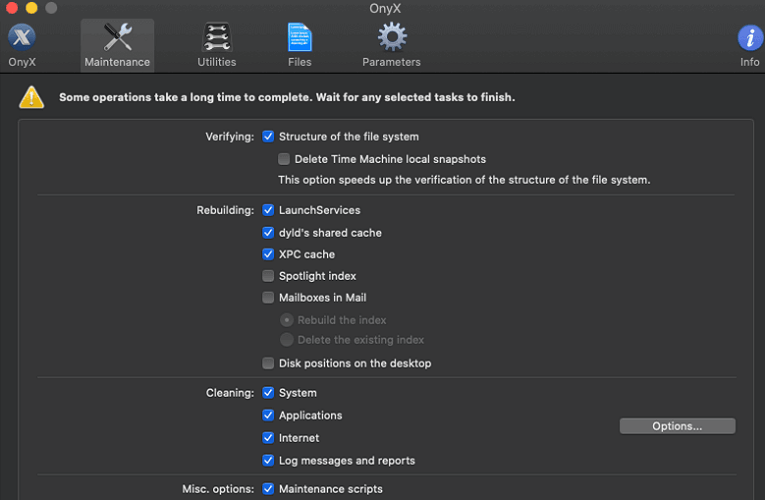Open the Files document icon
The height and width of the screenshot is (500, 765).
(300, 37)
